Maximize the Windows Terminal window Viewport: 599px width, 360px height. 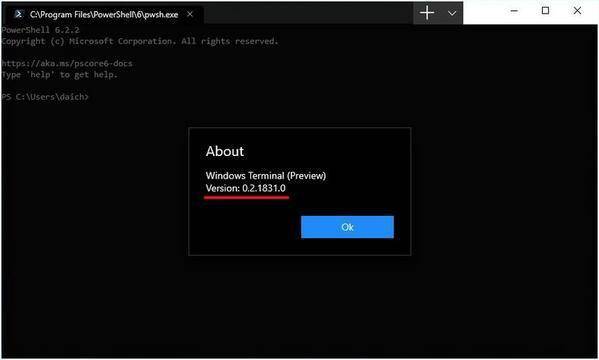[546, 11]
